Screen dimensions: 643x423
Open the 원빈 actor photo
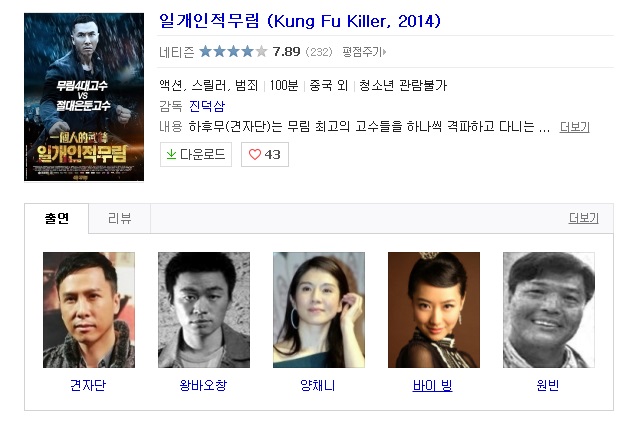pyautogui.click(x=549, y=310)
